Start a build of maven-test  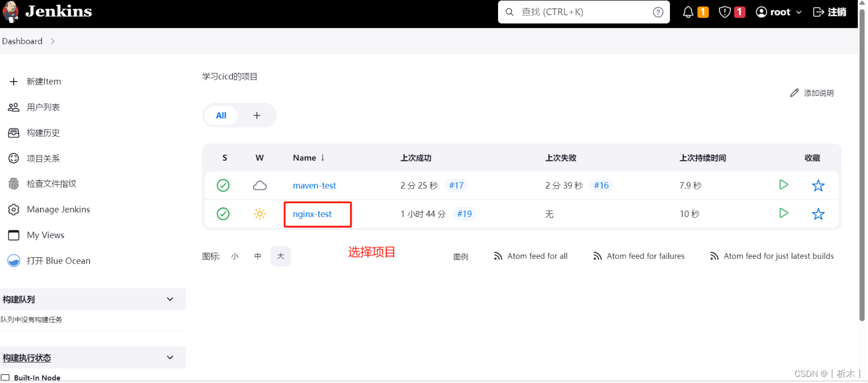[x=784, y=185]
